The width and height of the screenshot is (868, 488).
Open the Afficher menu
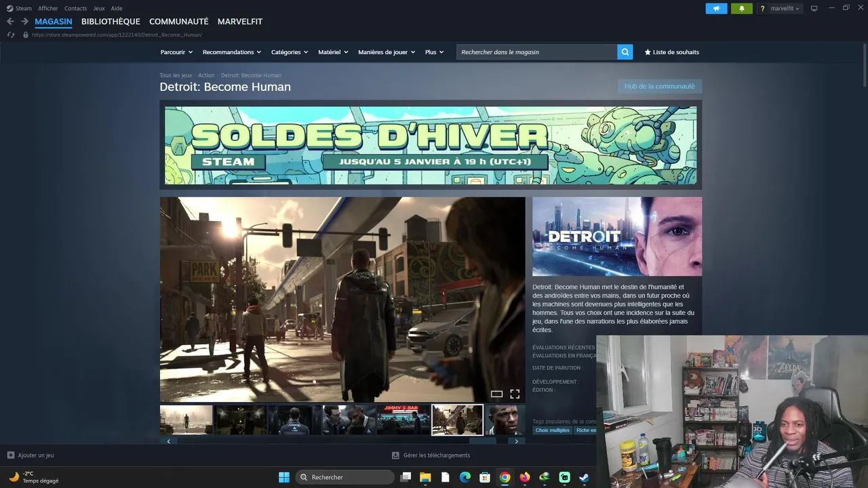point(48,8)
